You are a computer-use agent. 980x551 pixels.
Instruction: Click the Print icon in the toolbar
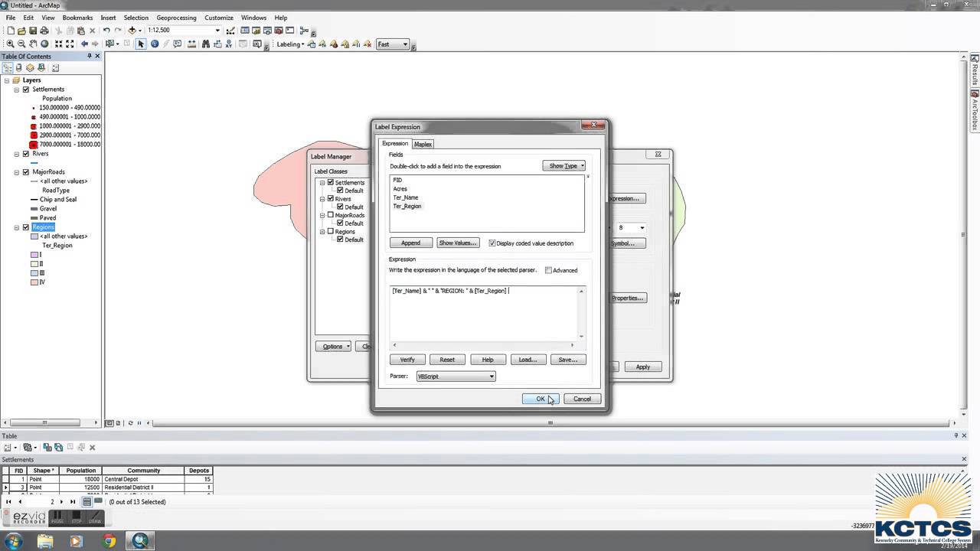point(44,31)
